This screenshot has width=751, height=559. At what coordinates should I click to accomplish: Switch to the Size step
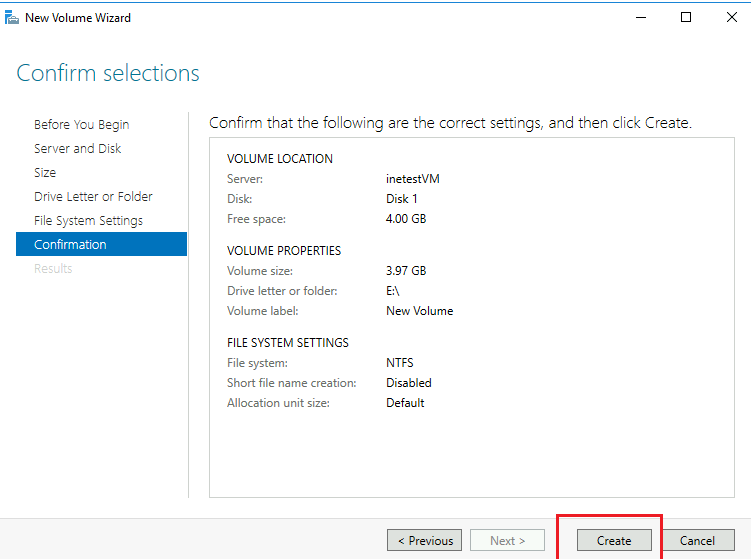(45, 173)
